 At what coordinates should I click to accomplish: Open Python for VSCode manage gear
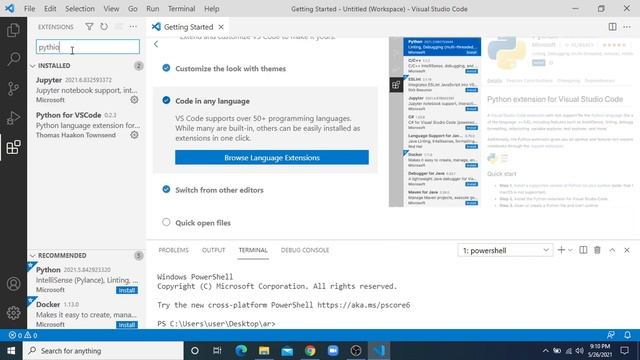pos(134,135)
